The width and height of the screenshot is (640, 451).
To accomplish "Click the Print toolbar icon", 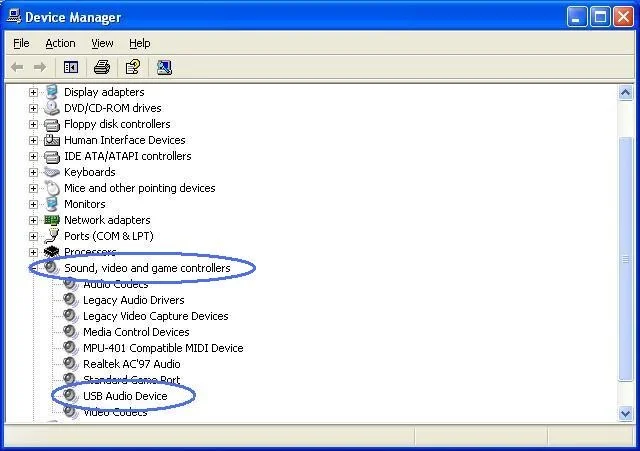I will [101, 67].
